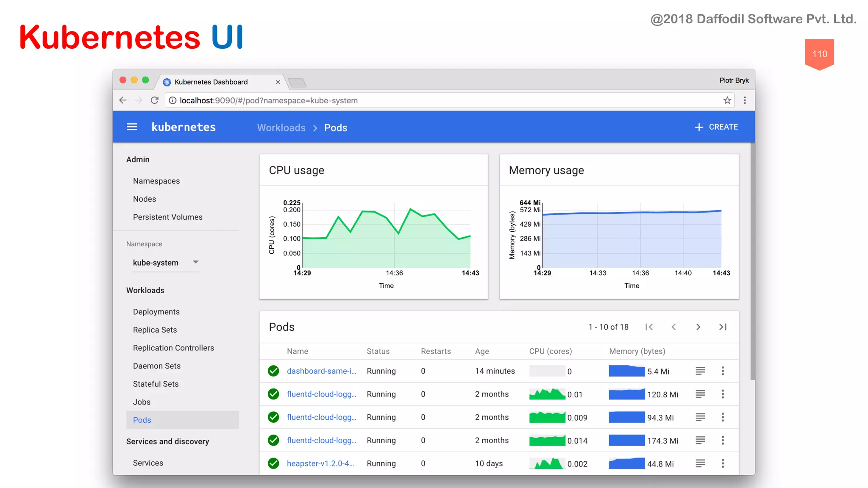The height and width of the screenshot is (488, 868).
Task: Reload the page with refresh icon
Action: pos(155,100)
